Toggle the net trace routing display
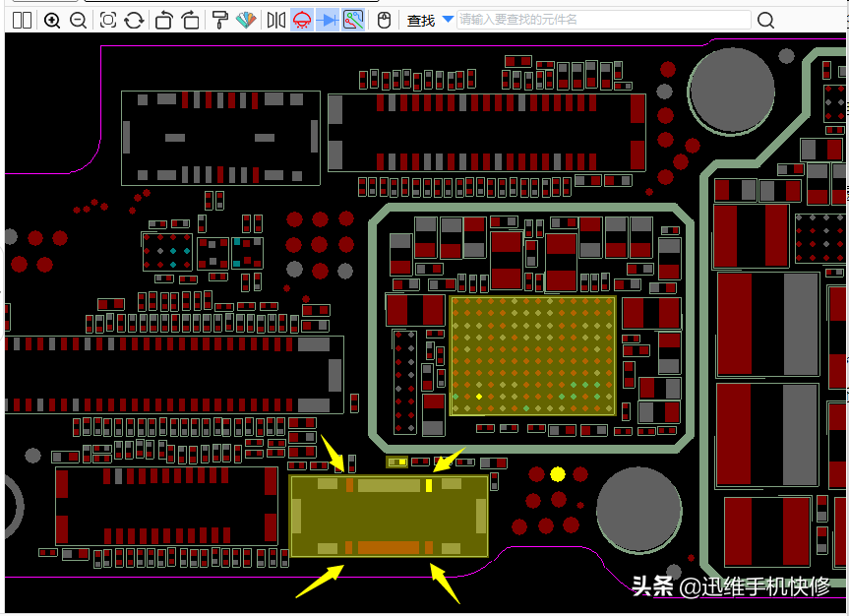The width and height of the screenshot is (849, 616). click(x=353, y=21)
